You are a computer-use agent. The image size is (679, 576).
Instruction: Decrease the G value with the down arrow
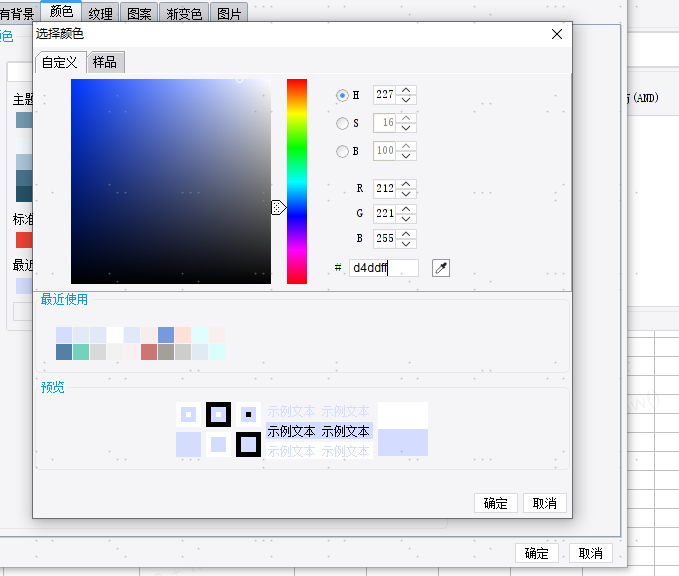click(406, 219)
